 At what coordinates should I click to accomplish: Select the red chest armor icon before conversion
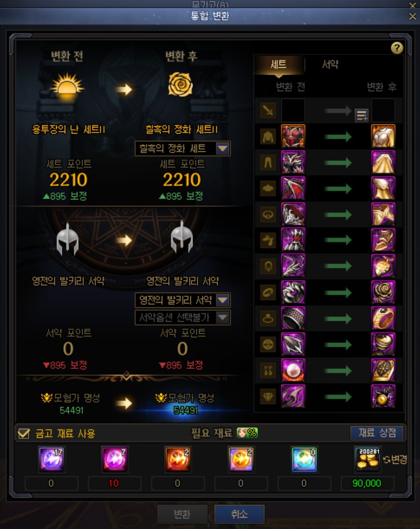[293, 136]
